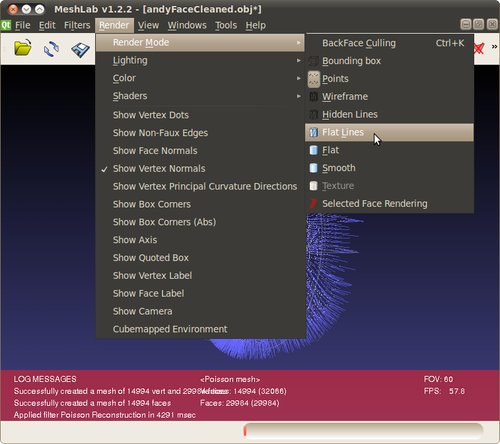The height and width of the screenshot is (444, 500).
Task: Uncheck Show Vertex Normals
Action: coord(200,169)
